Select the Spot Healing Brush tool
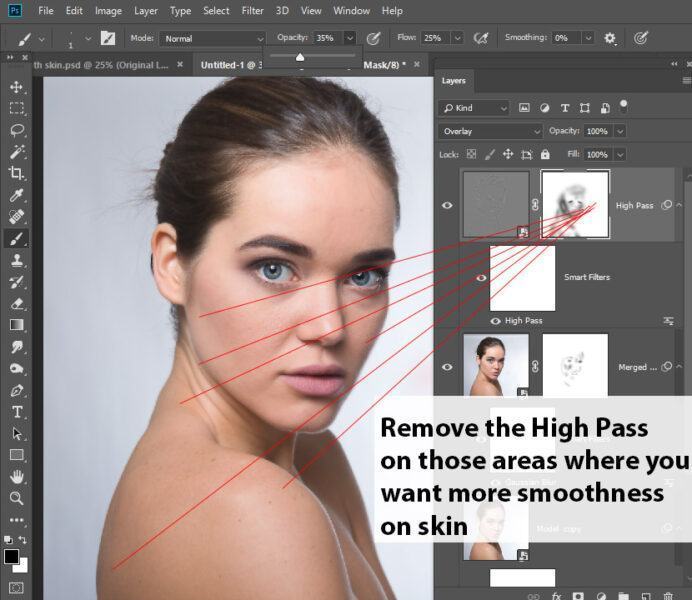This screenshot has height=600, width=692. point(16,217)
